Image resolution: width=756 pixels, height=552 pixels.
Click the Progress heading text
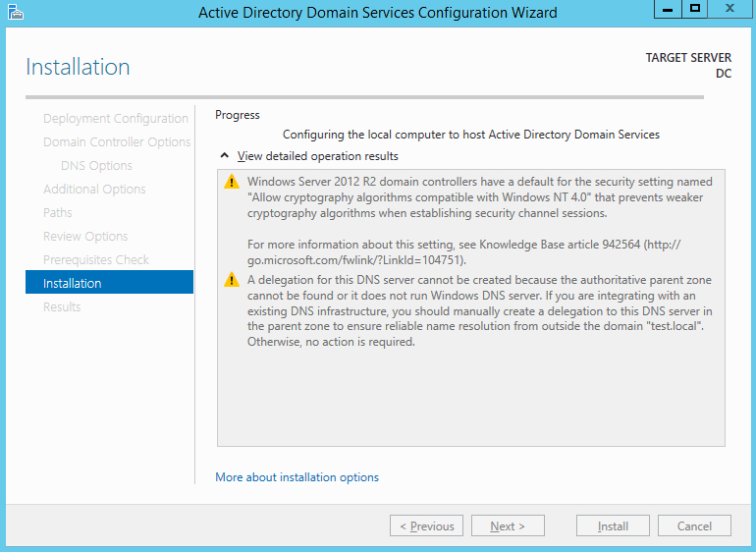238,115
